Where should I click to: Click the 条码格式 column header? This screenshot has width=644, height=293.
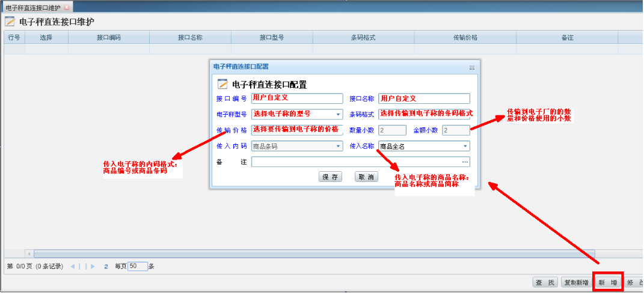tap(363, 37)
